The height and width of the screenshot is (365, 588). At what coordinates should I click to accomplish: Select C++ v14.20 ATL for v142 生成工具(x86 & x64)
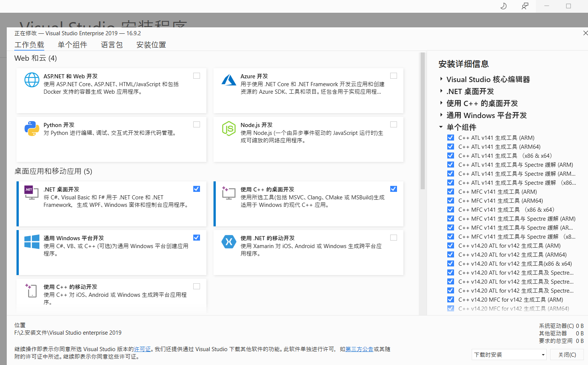click(515, 263)
